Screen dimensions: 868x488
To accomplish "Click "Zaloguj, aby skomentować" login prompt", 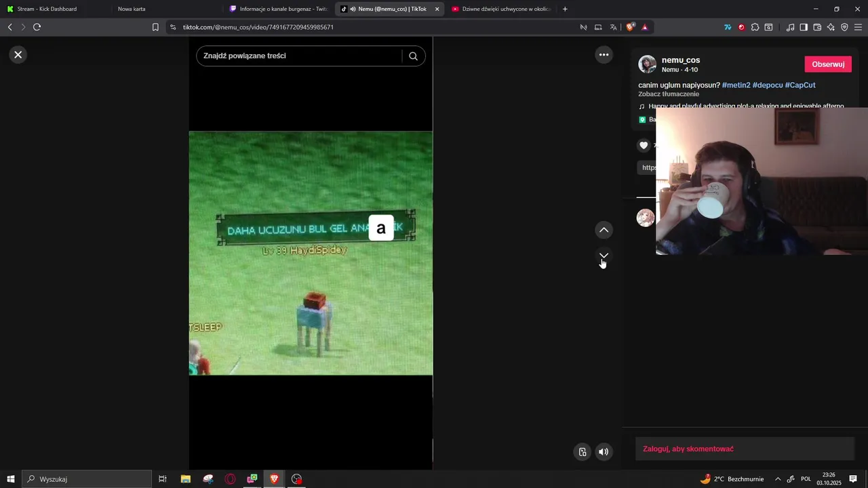I will tap(688, 449).
